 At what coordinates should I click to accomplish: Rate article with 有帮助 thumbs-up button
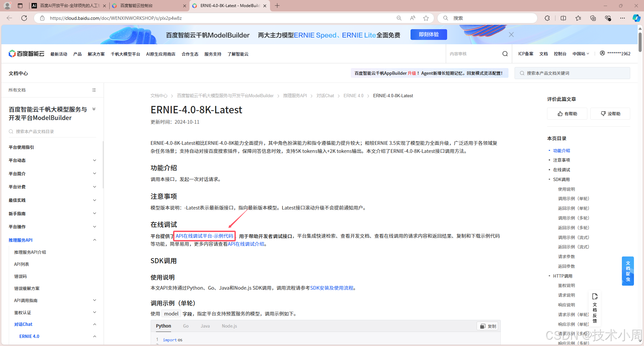pyautogui.click(x=567, y=114)
